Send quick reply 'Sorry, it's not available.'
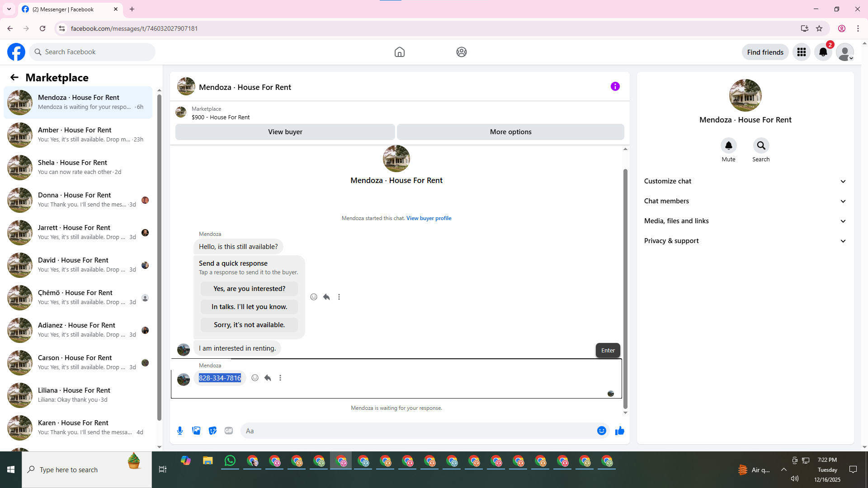Viewport: 868px width, 488px height. [x=250, y=325]
